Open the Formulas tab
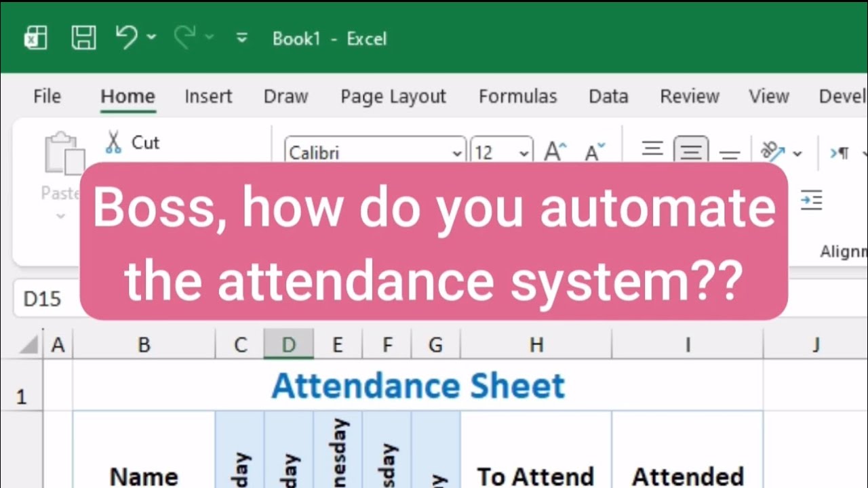This screenshot has height=488, width=868. (517, 96)
